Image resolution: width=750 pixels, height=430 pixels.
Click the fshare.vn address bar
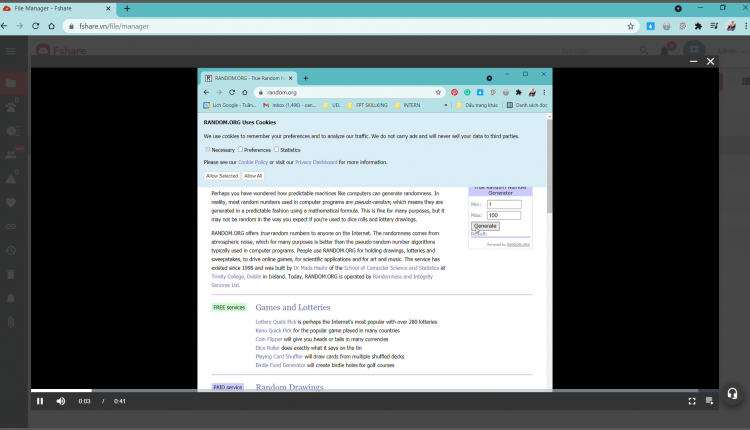click(352, 26)
